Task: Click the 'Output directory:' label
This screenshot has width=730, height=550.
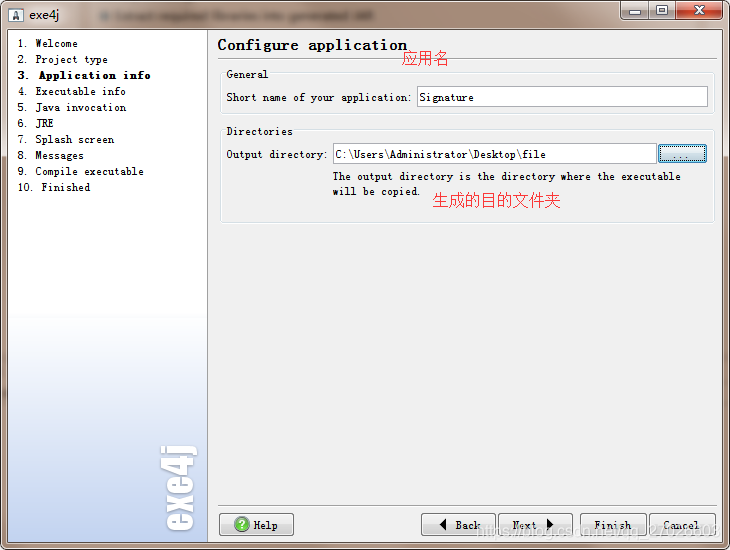Action: 277,154
